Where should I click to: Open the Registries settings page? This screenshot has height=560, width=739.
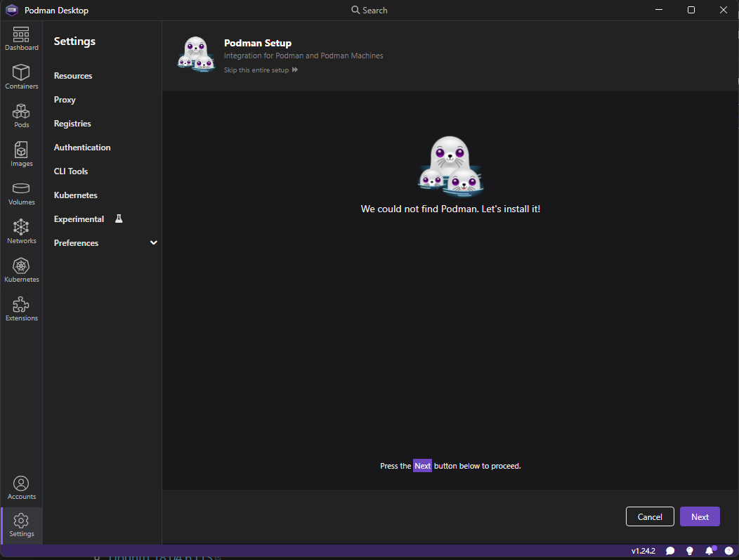pos(72,123)
